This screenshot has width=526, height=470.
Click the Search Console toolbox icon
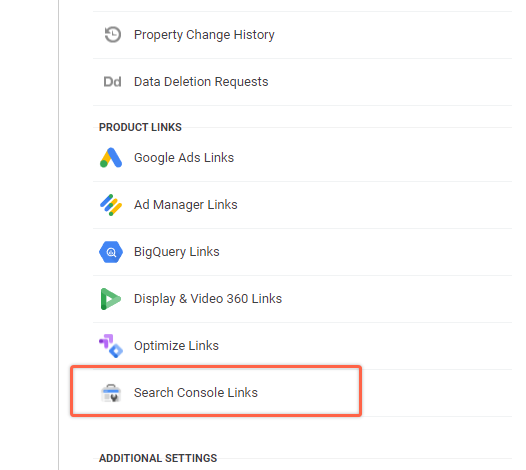click(x=111, y=393)
